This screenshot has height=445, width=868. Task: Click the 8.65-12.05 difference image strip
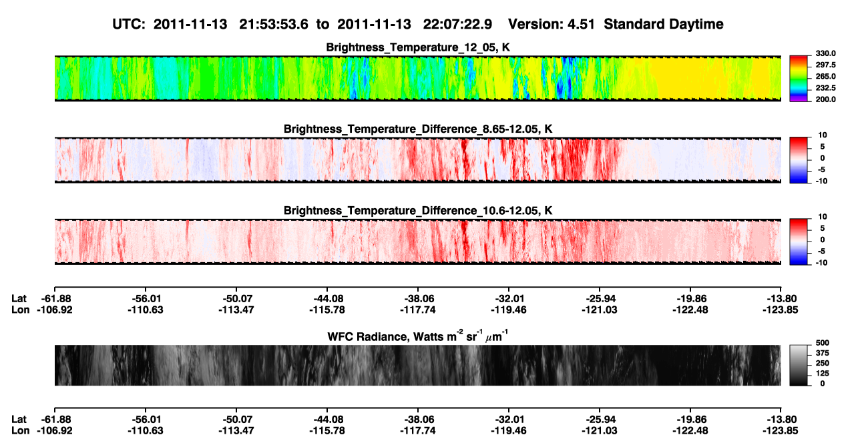click(x=417, y=159)
